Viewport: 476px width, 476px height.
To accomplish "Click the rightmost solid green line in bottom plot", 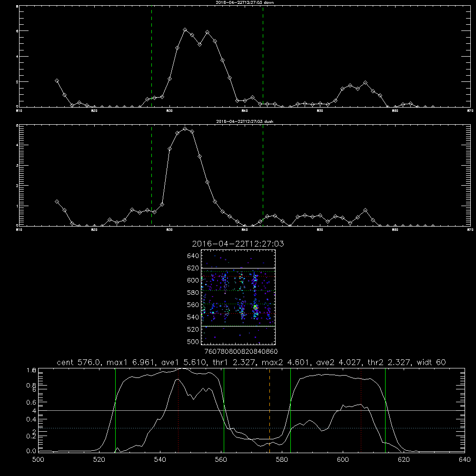I will (x=385, y=410).
